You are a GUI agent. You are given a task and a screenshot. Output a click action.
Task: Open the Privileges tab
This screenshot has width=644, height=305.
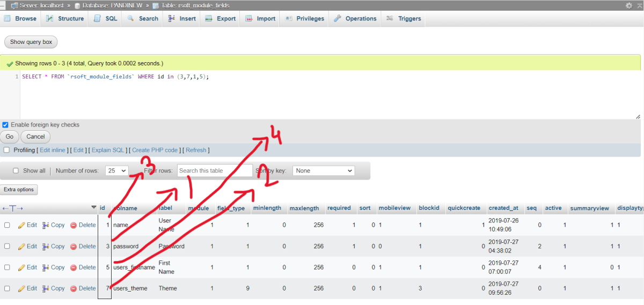click(x=304, y=18)
